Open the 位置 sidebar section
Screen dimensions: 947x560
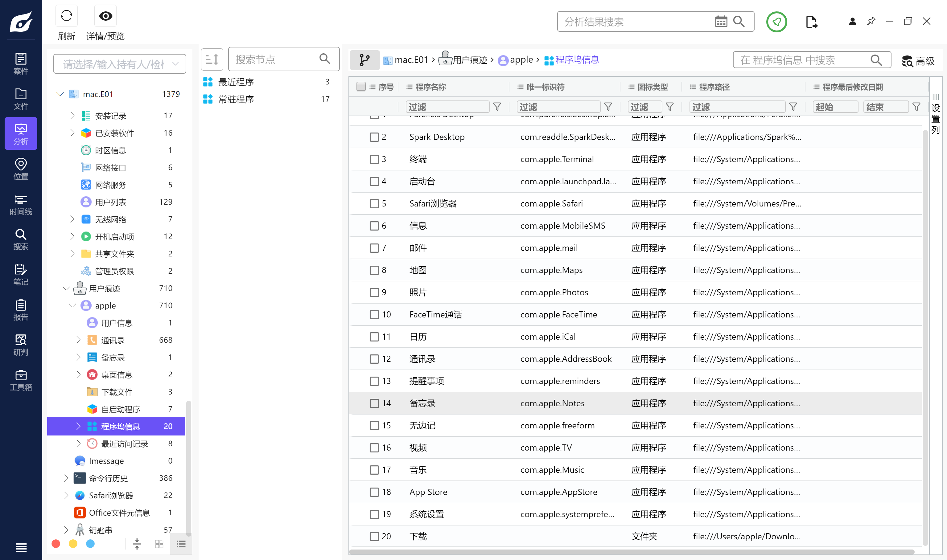[21, 169]
